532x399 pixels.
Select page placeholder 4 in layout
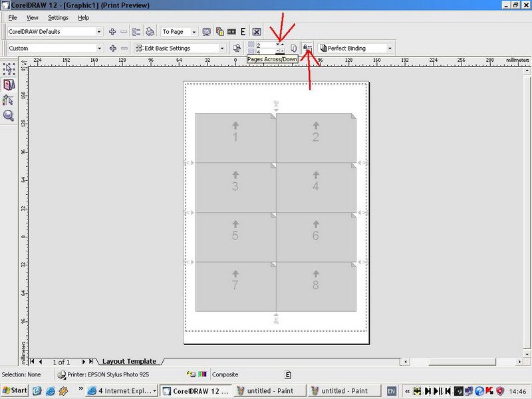pos(317,188)
